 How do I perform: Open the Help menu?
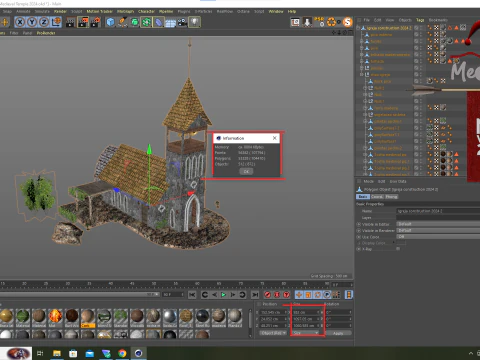click(292, 11)
